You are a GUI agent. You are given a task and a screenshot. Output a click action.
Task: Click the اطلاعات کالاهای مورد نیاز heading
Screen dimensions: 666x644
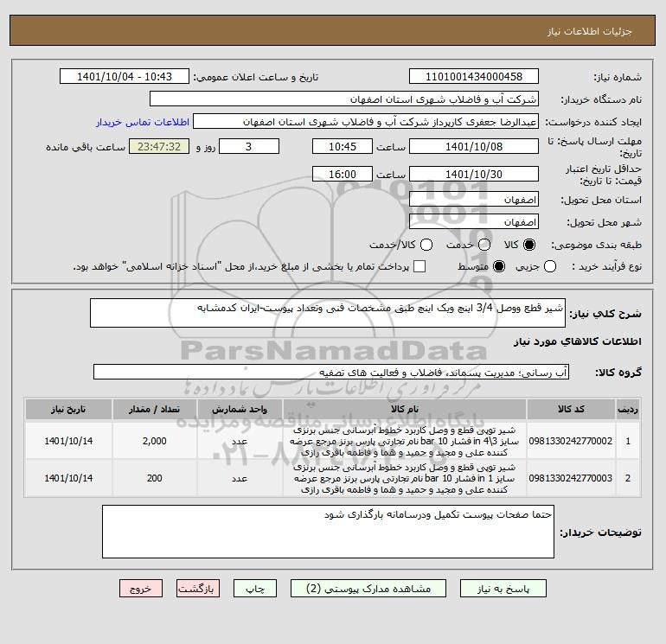coord(577,341)
